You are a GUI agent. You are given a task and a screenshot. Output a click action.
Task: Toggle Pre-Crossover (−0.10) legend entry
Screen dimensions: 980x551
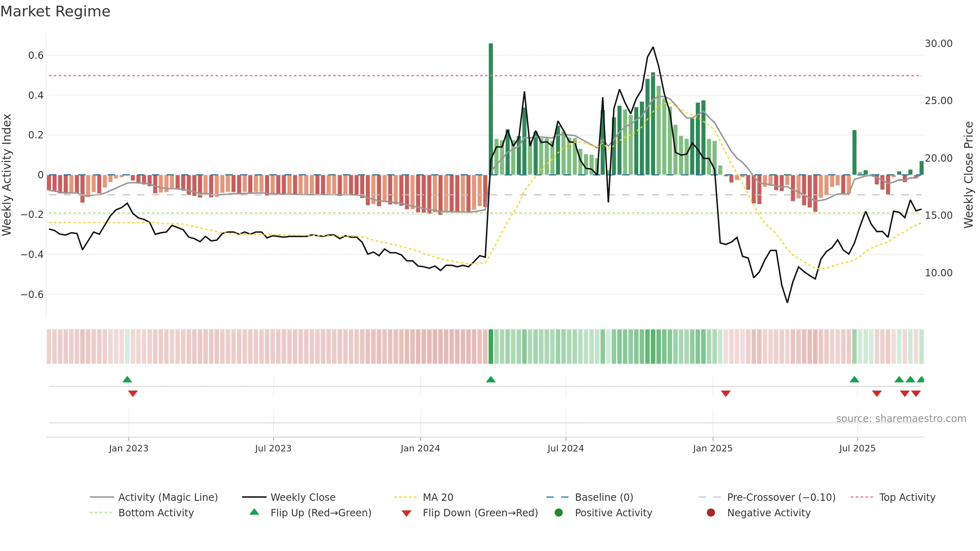pyautogui.click(x=767, y=497)
